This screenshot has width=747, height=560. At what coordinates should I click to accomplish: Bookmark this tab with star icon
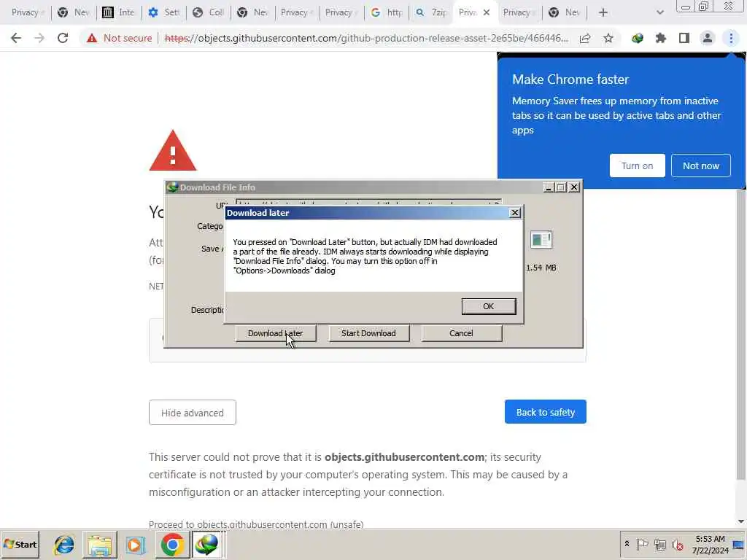click(608, 38)
